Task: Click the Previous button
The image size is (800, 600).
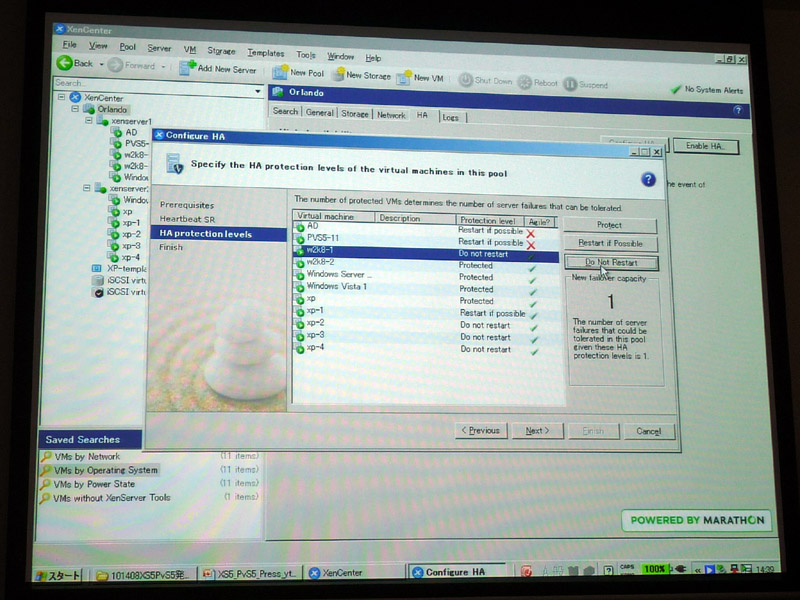Action: [481, 430]
